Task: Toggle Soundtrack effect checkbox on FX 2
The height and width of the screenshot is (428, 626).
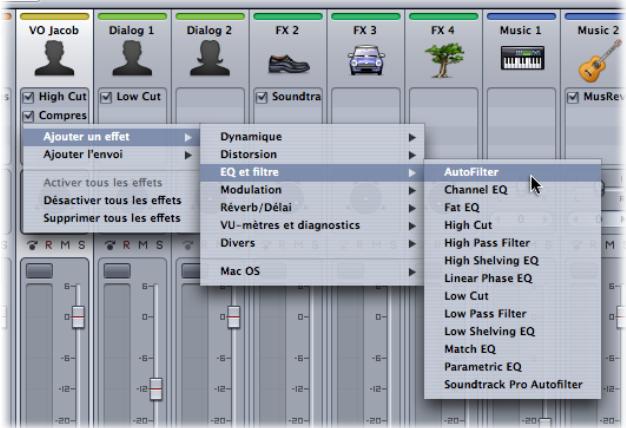Action: pos(261,97)
